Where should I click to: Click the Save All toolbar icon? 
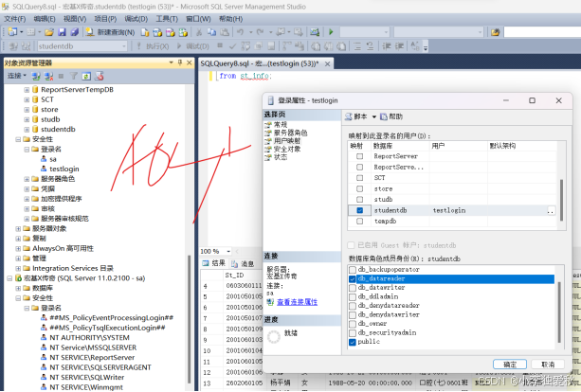click(x=74, y=32)
